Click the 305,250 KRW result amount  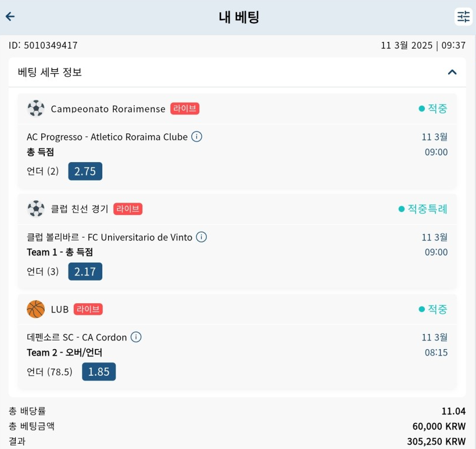[x=436, y=441]
